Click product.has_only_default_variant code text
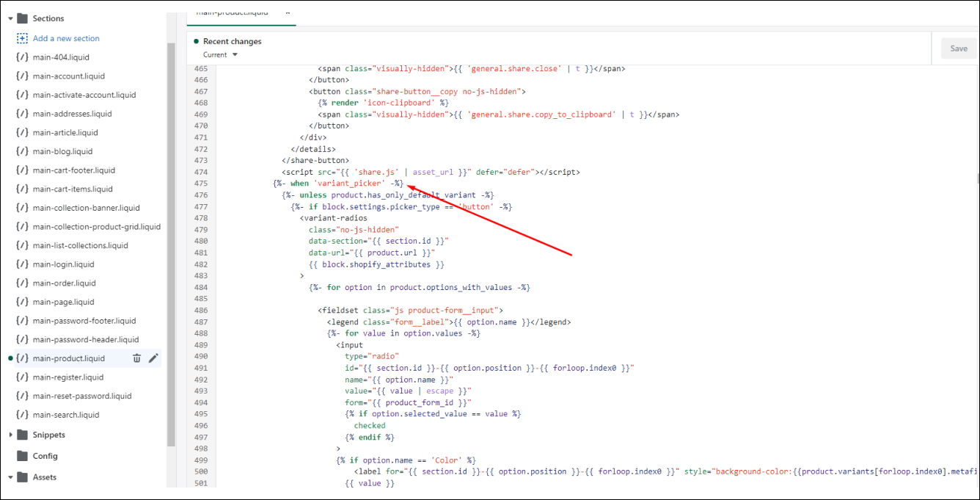The image size is (980, 500). click(404, 195)
